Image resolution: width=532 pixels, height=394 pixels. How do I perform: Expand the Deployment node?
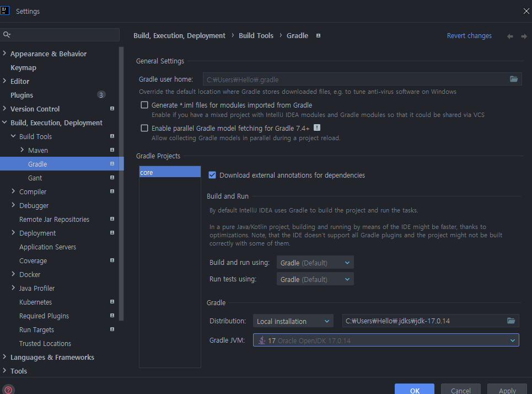tap(13, 233)
